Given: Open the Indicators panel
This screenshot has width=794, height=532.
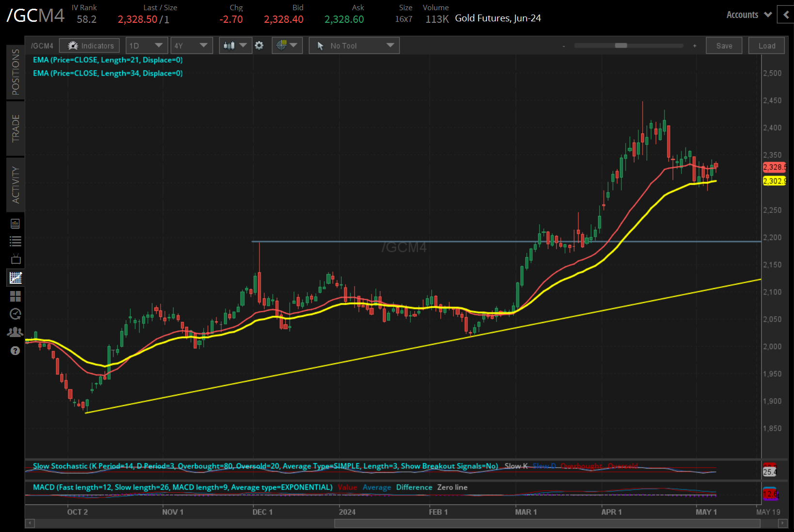Looking at the screenshot, I should point(90,46).
